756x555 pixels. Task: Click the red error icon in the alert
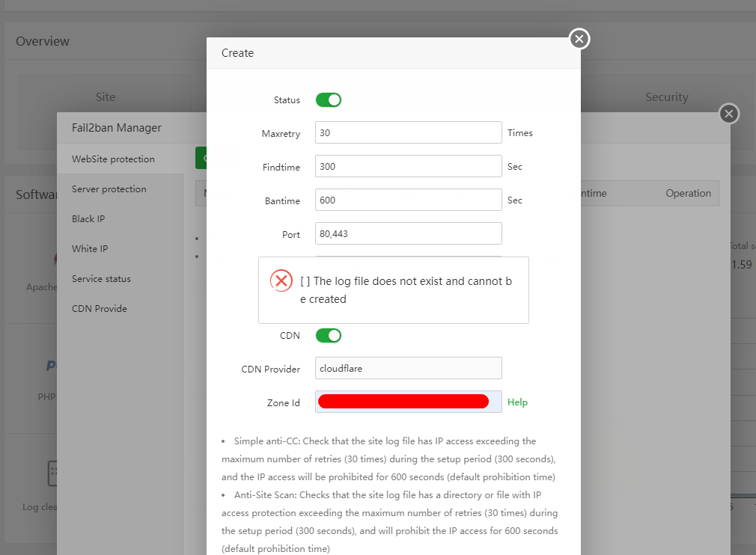[281, 280]
